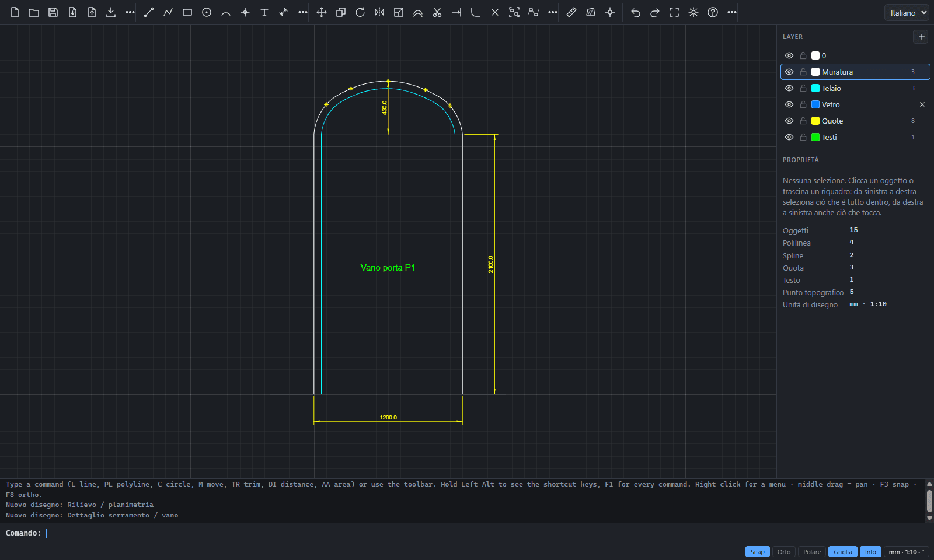This screenshot has height=560, width=934.
Task: Hide the Telaio layer
Action: point(789,88)
